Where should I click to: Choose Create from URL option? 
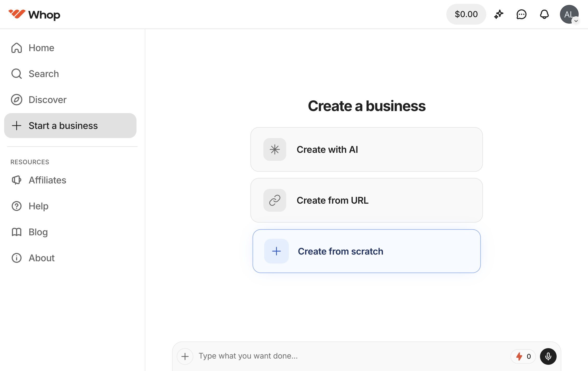tap(366, 200)
